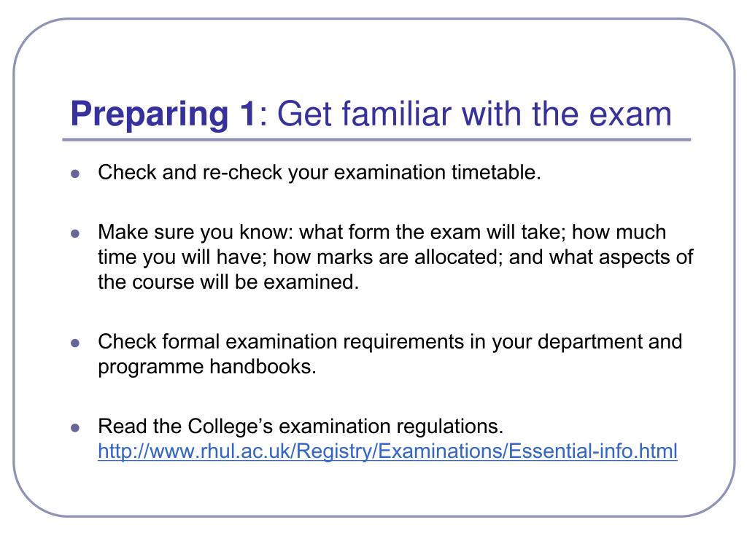This screenshot has height=560, width=747.
Task: Select the bullet dot before "Check formal examination"
Action: point(75,343)
